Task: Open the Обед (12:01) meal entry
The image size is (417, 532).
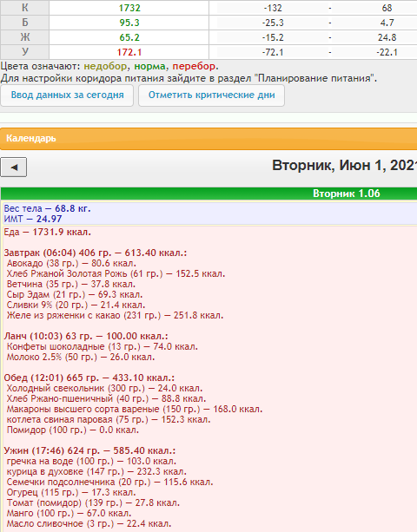Action: coord(89,378)
